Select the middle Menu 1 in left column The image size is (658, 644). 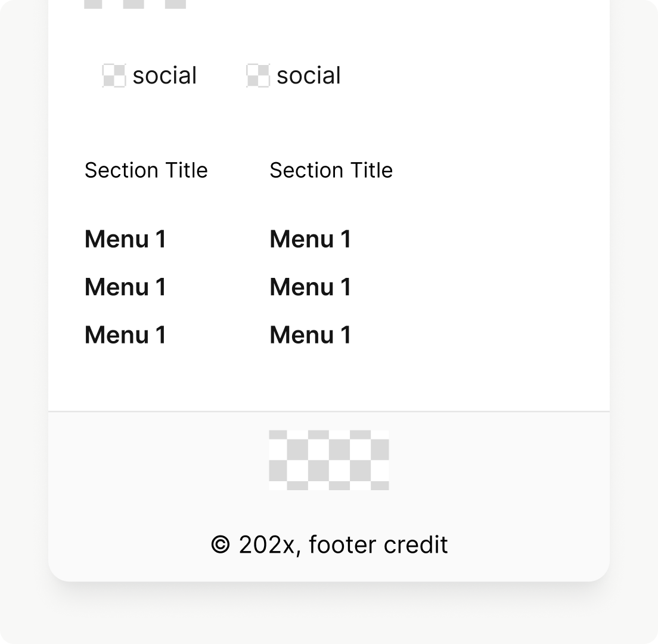click(125, 287)
